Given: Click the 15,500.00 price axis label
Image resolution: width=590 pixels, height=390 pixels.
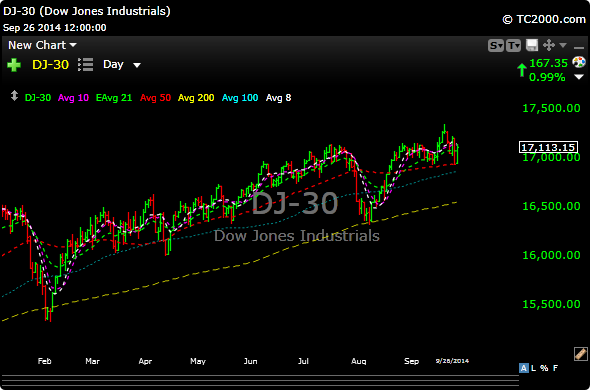Looking at the screenshot, I should click(551, 304).
